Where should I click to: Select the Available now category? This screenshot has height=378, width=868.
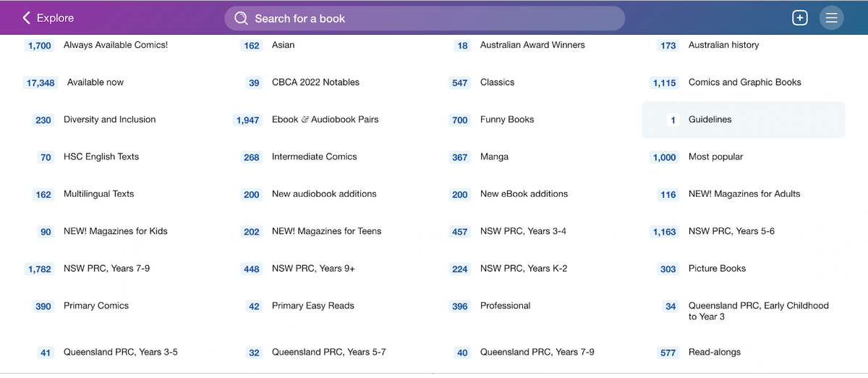pyautogui.click(x=95, y=83)
